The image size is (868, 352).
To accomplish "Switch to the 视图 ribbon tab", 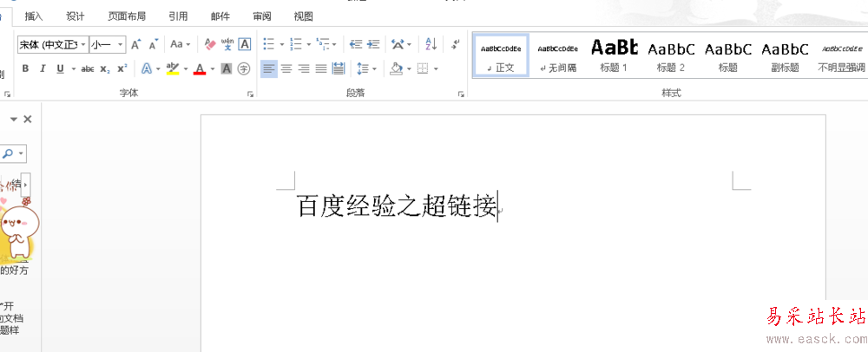I will click(303, 16).
